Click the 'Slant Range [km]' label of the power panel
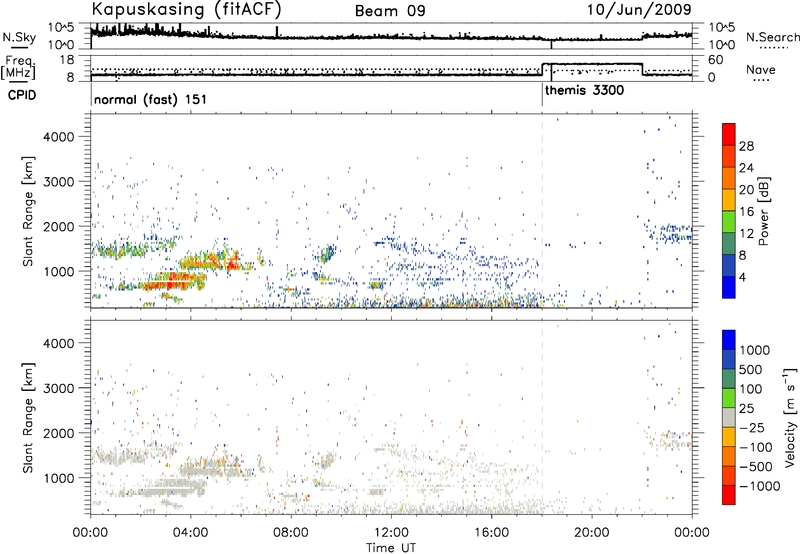This screenshot has width=800, height=554. click(28, 211)
